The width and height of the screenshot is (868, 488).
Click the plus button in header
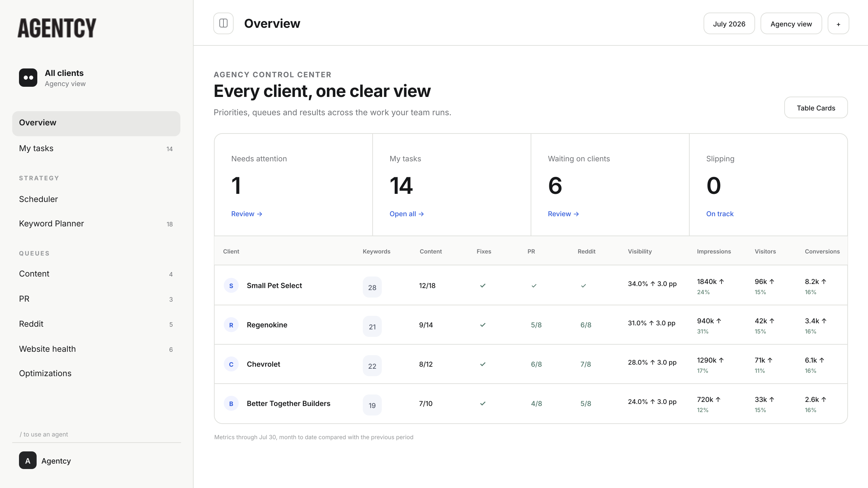838,23
